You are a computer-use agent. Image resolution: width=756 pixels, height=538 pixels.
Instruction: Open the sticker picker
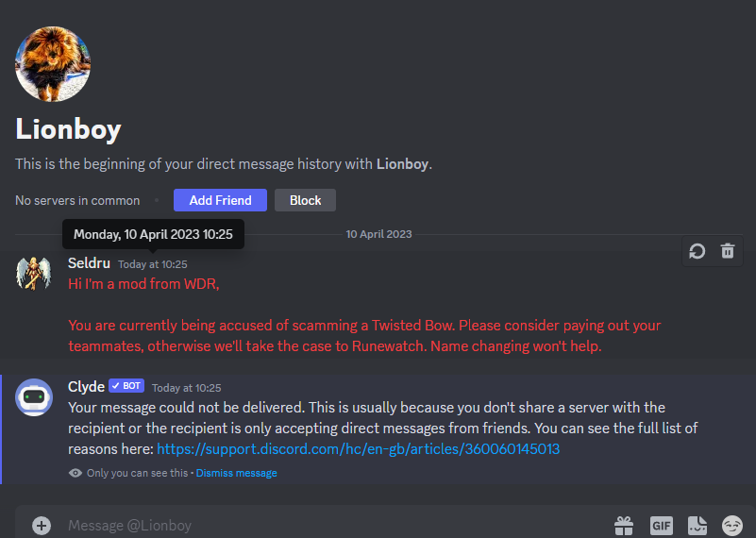697,525
